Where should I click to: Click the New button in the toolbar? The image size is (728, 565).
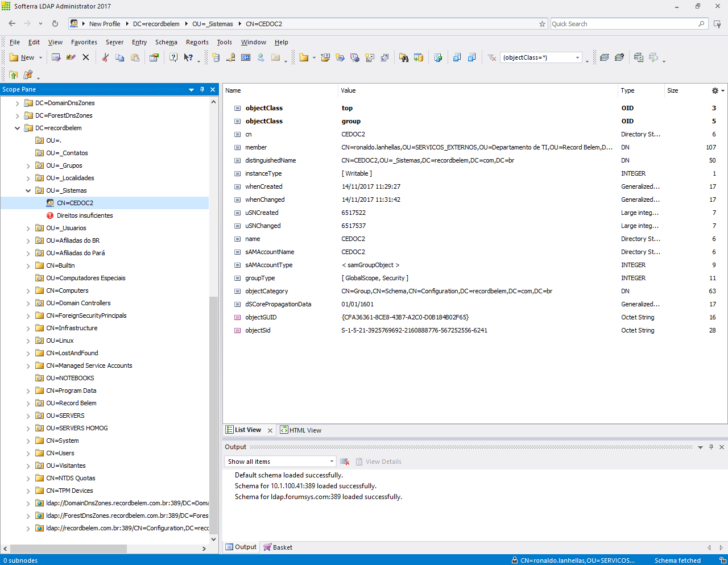22,57
